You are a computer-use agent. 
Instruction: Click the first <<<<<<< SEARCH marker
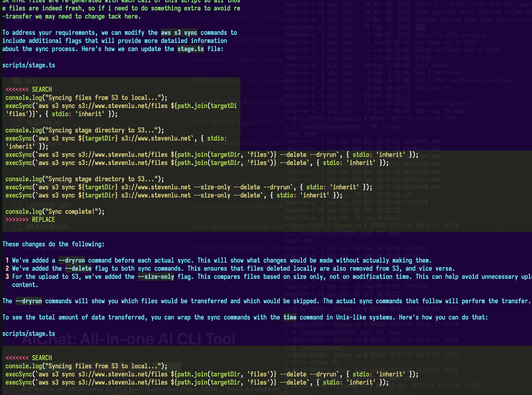tap(29, 90)
